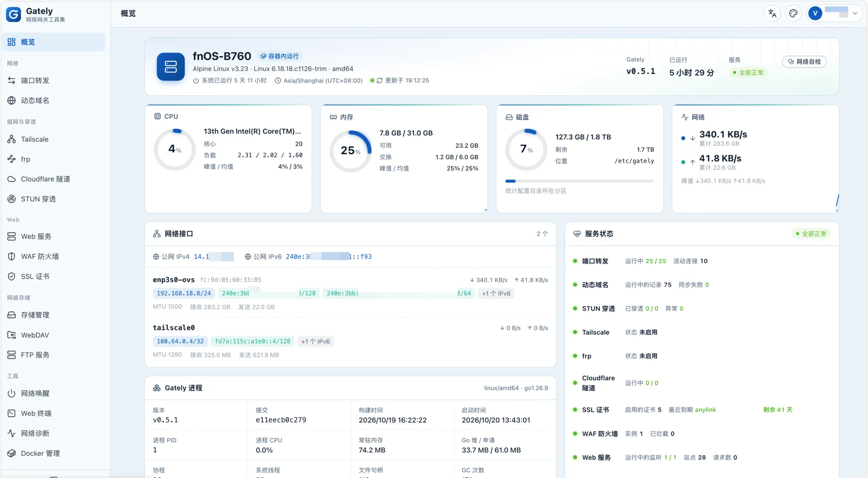Viewport: 868px width, 478px height.
Task: Click the 192.168.18.8/24 address tag
Action: pyautogui.click(x=184, y=293)
